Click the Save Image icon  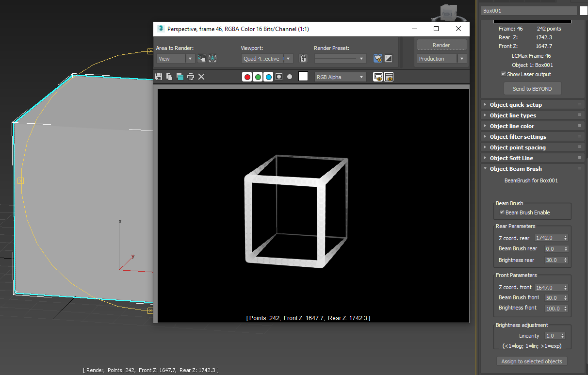point(159,77)
